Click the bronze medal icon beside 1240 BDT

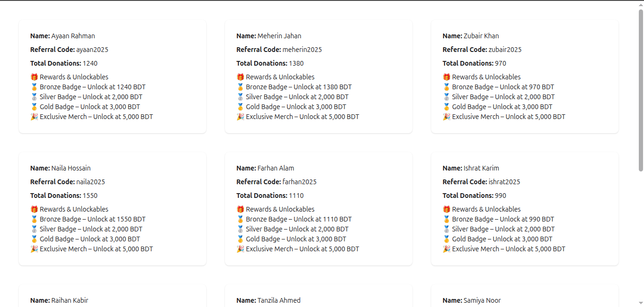point(34,87)
